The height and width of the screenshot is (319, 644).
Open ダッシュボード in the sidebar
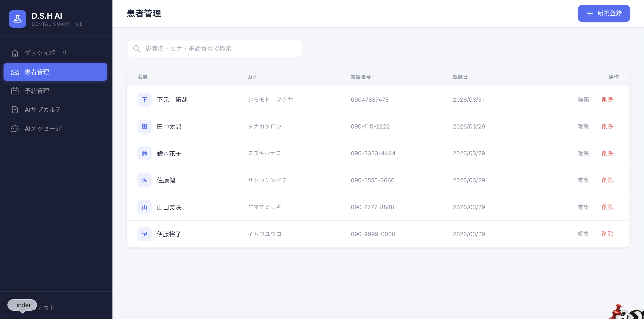tap(55, 53)
